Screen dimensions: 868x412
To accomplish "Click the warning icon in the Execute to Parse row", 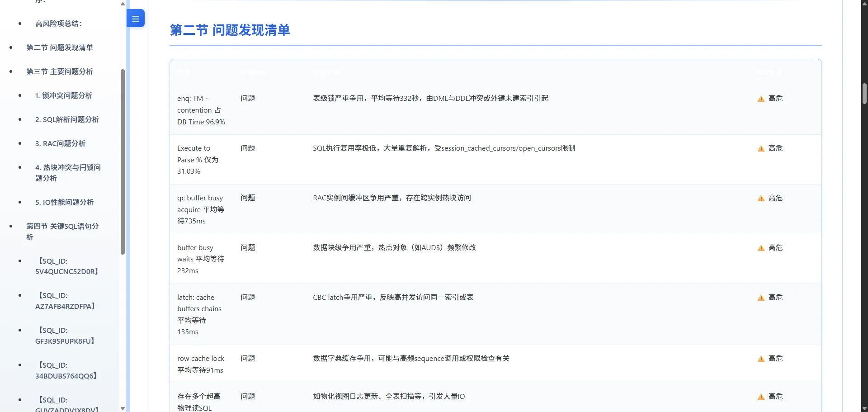I will tap(761, 148).
